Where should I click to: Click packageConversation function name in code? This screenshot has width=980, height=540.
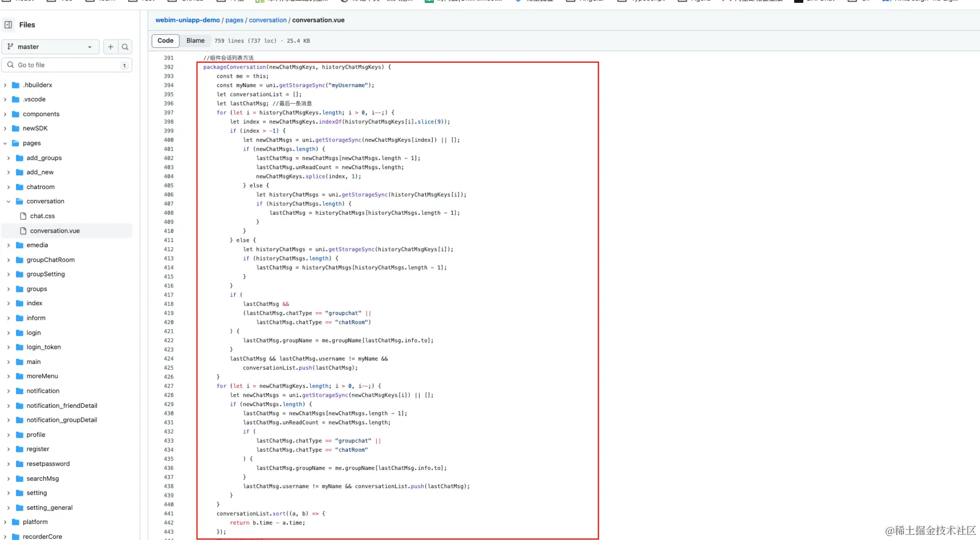(234, 67)
